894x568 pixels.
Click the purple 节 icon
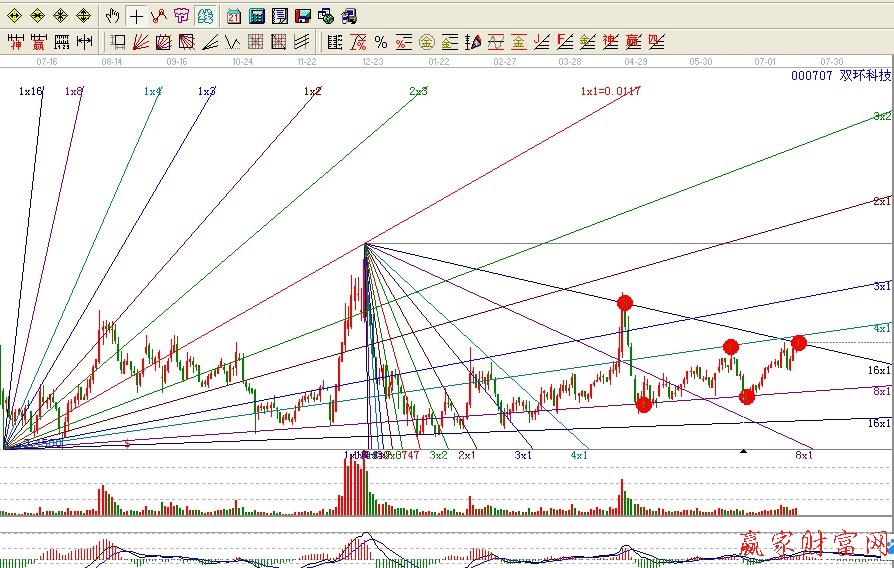tap(181, 16)
